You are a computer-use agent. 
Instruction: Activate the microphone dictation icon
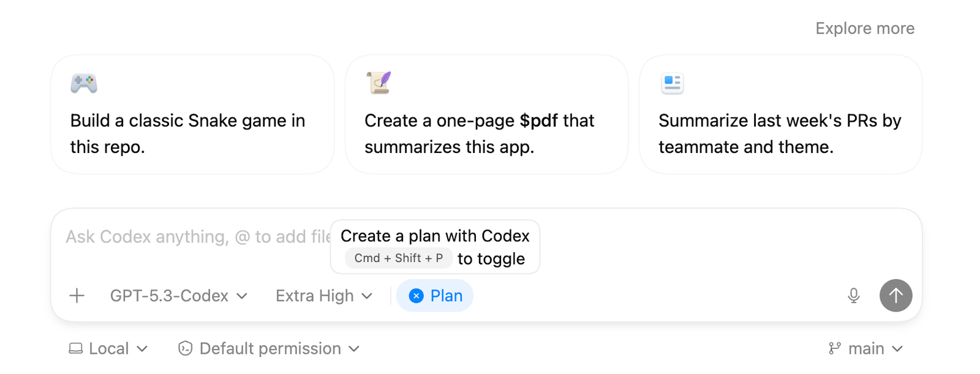point(854,296)
